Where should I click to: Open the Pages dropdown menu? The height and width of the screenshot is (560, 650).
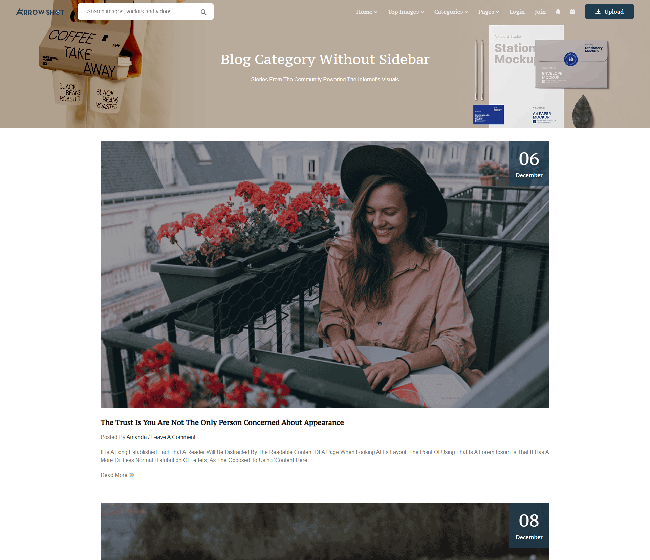tap(489, 12)
